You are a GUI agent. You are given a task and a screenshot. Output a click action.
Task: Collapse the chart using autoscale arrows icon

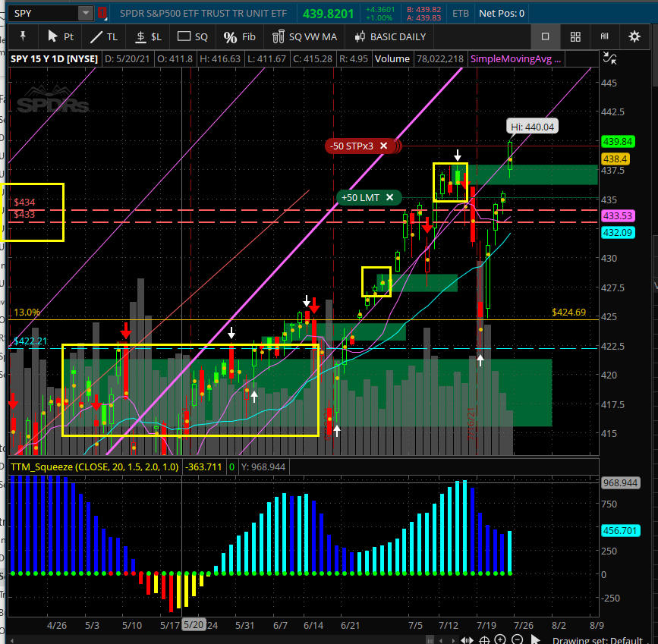[x=609, y=58]
